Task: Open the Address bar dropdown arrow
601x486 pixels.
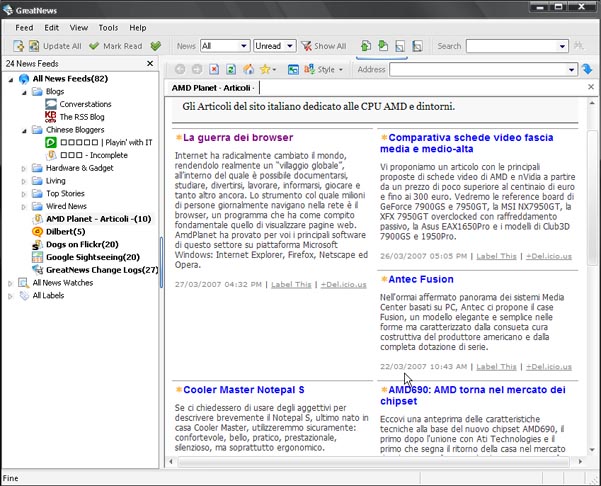Action: 571,70
